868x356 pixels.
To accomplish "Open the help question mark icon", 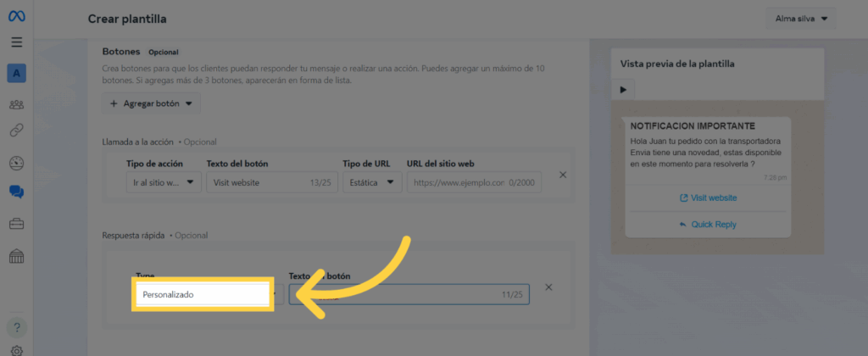I will point(17,327).
